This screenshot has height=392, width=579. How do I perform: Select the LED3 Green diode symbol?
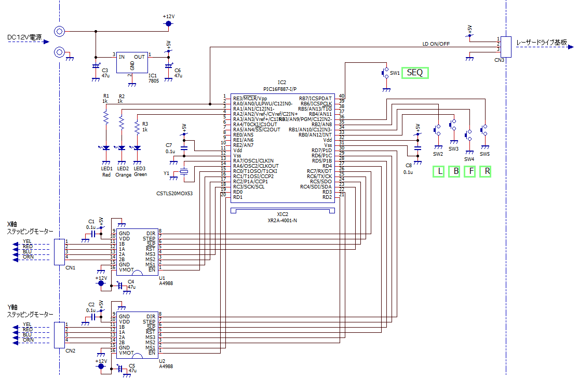tap(138, 148)
